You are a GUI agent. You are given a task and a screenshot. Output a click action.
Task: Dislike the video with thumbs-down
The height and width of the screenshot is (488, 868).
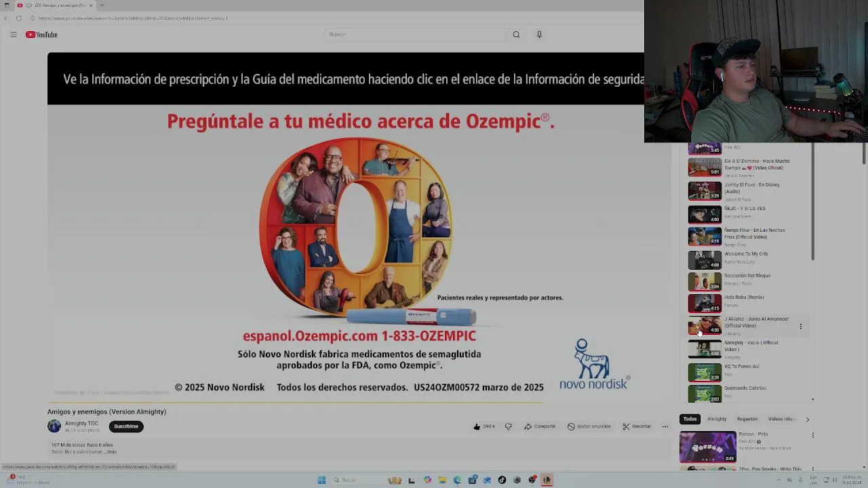coord(508,426)
